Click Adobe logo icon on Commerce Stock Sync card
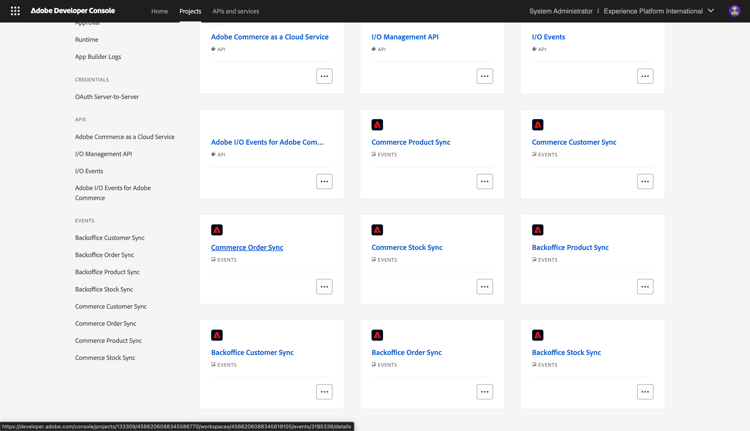The image size is (750, 431). (x=377, y=230)
